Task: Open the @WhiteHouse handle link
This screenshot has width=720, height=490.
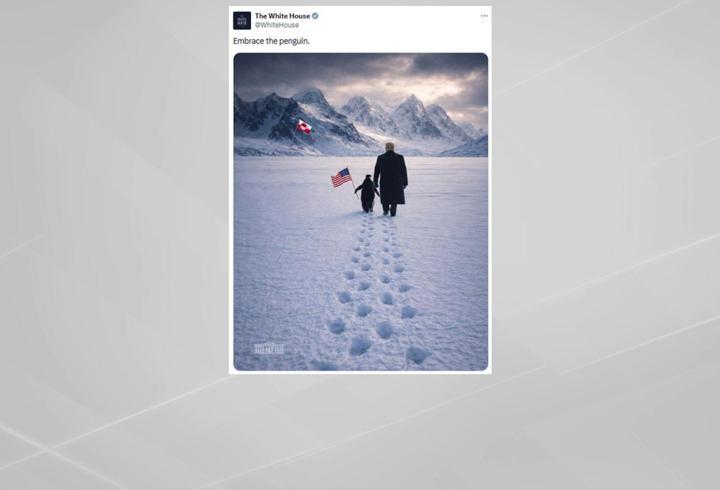Action: [x=277, y=25]
